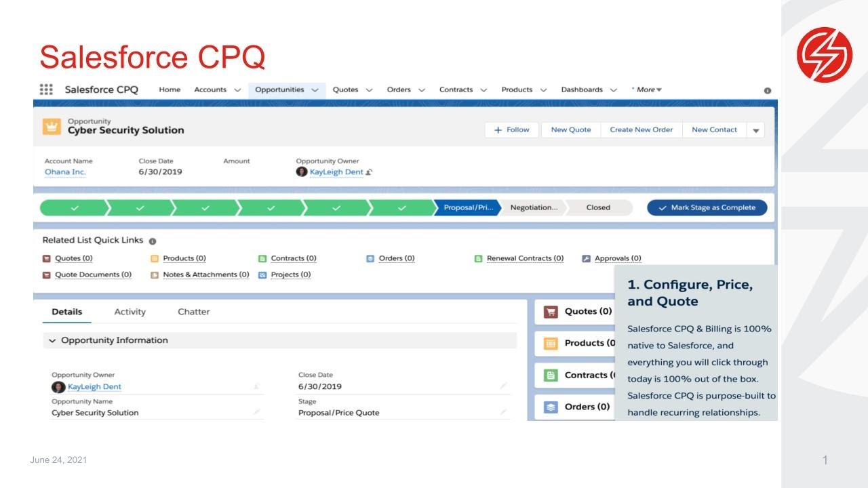Open KayLeigh Dent link in Details section
Screen dimensions: 868x488
point(94,387)
